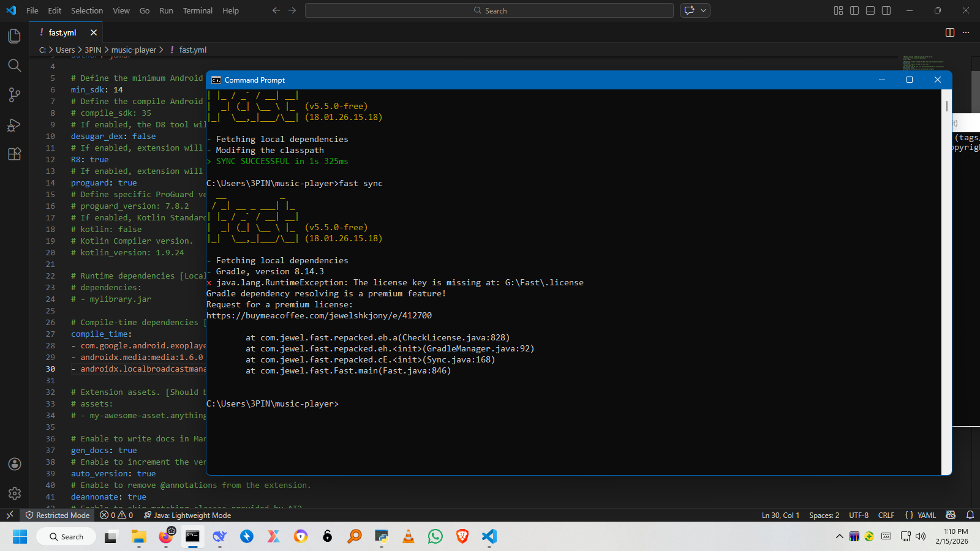Open the Manage gear icon
Screen dimensions: 980x551
click(x=15, y=493)
